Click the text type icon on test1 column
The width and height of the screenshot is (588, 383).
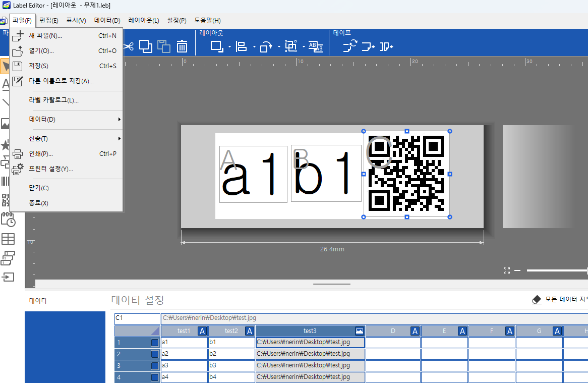click(x=202, y=331)
